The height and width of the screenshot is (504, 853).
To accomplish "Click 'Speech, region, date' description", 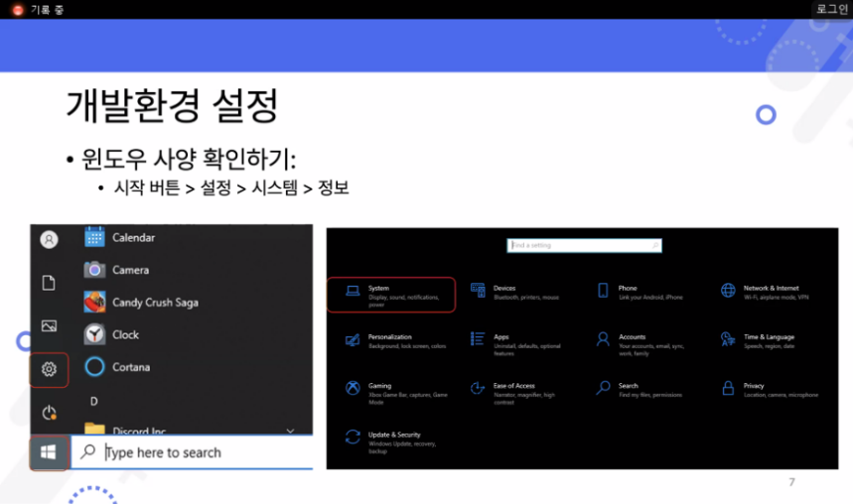I will point(770,346).
